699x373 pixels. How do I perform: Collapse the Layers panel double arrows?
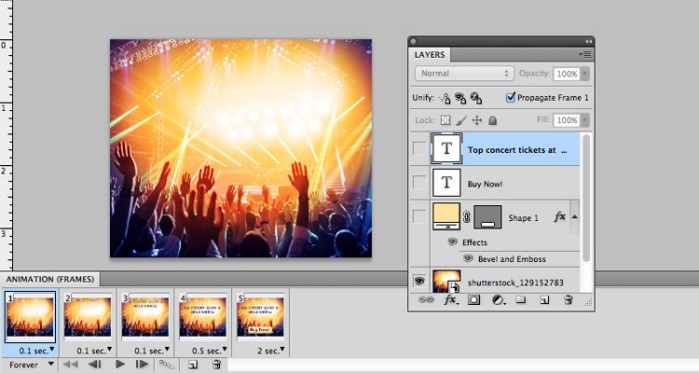tap(588, 41)
